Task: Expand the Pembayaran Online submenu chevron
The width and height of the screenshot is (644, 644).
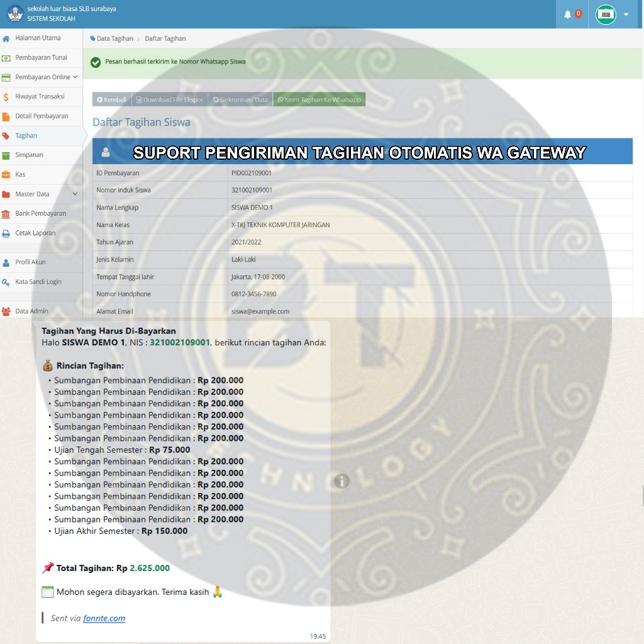Action: point(75,77)
